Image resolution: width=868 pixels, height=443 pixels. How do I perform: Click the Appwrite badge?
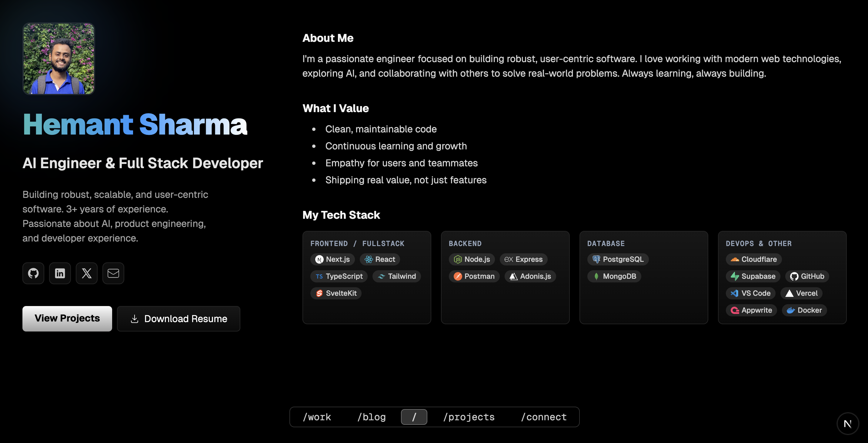coord(751,310)
